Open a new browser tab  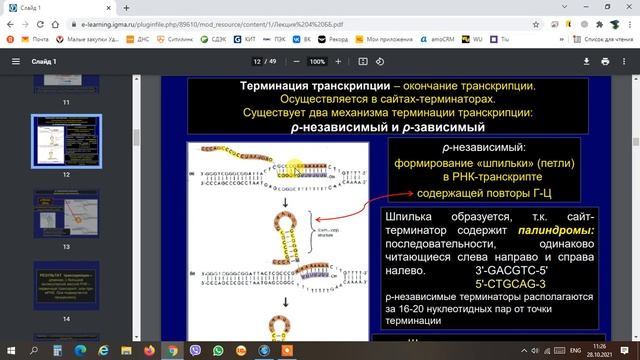pos(127,8)
